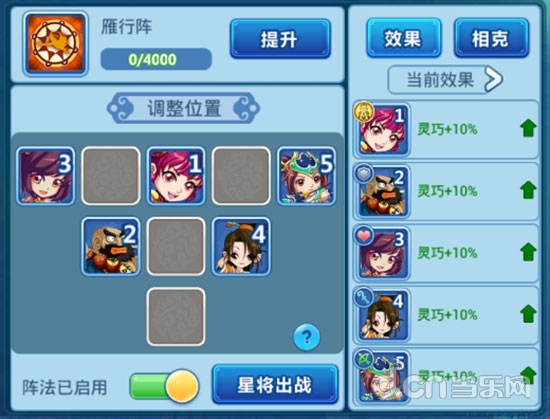The image size is (550, 419).
Task: Toggle the 阵法已启用 formation switch
Action: click(164, 386)
